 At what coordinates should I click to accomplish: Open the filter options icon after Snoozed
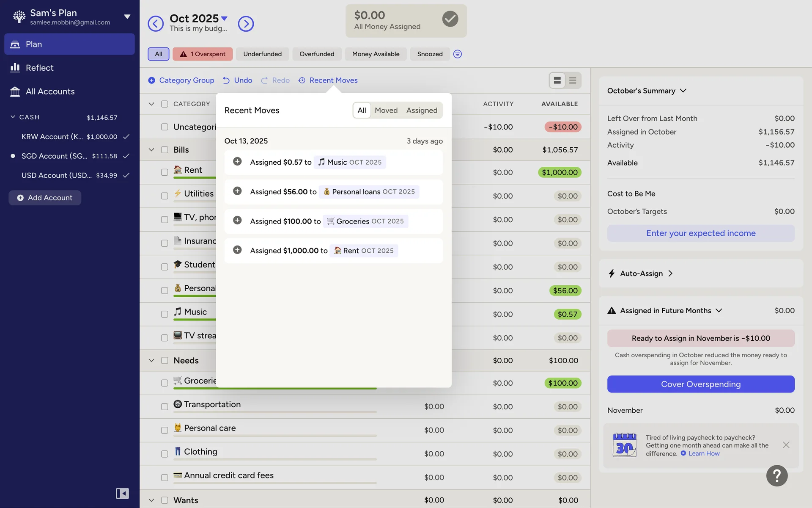[x=457, y=54]
